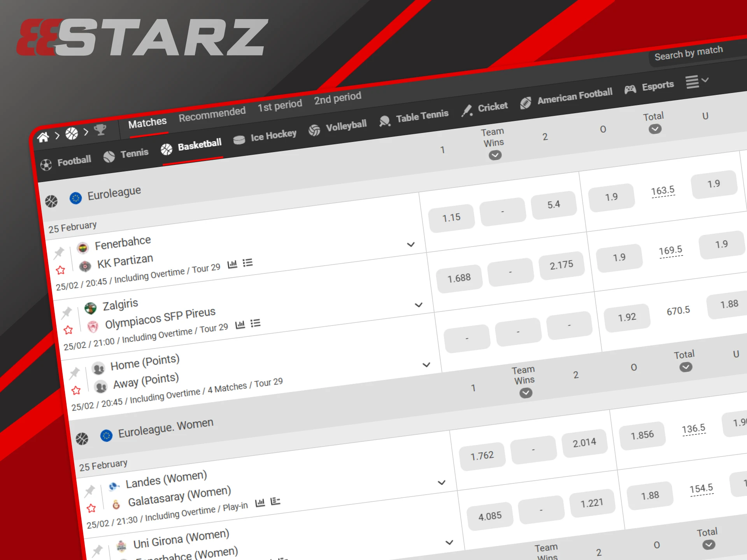Open the hamburger sports list menu
Viewport: 747px width, 560px height.
697,82
